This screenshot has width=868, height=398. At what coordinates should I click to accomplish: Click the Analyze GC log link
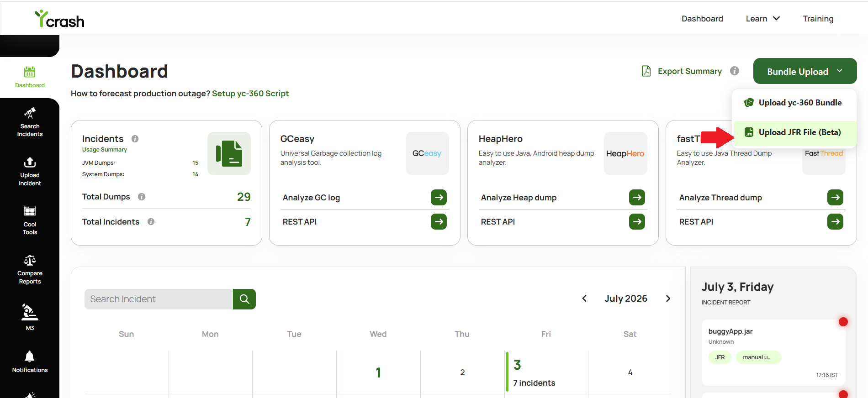(311, 198)
